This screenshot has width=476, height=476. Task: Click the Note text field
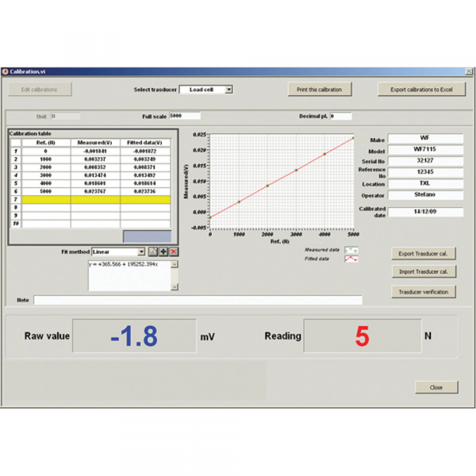point(198,301)
